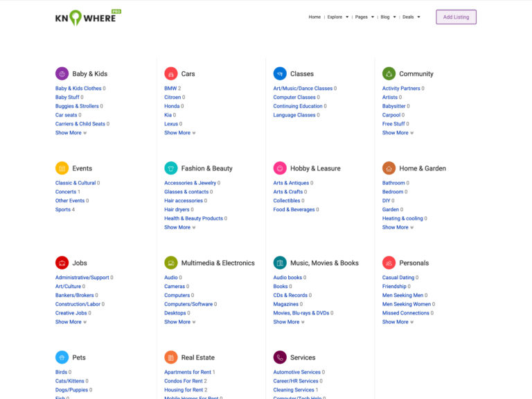The width and height of the screenshot is (532, 399).
Task: Go to Home in navigation bar
Action: pyautogui.click(x=314, y=17)
